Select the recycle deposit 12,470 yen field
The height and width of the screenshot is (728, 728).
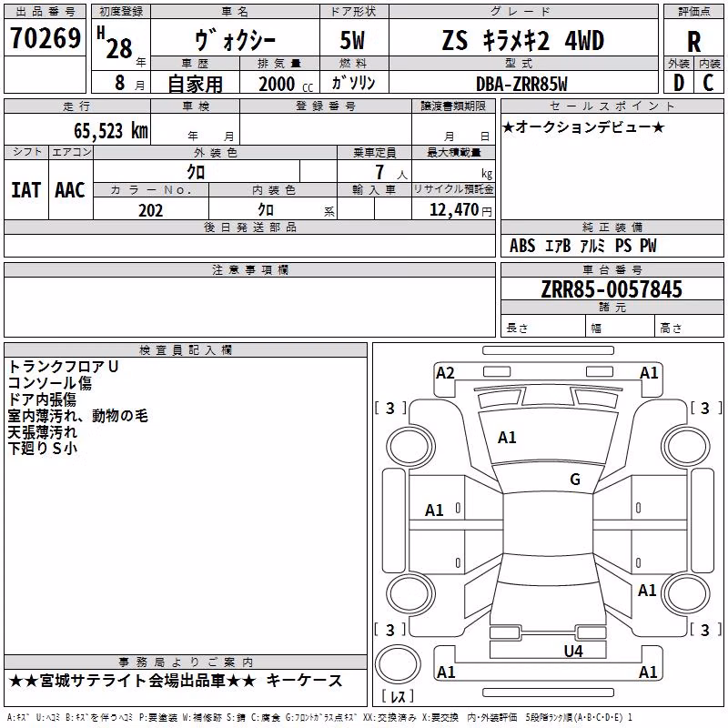coord(453,210)
